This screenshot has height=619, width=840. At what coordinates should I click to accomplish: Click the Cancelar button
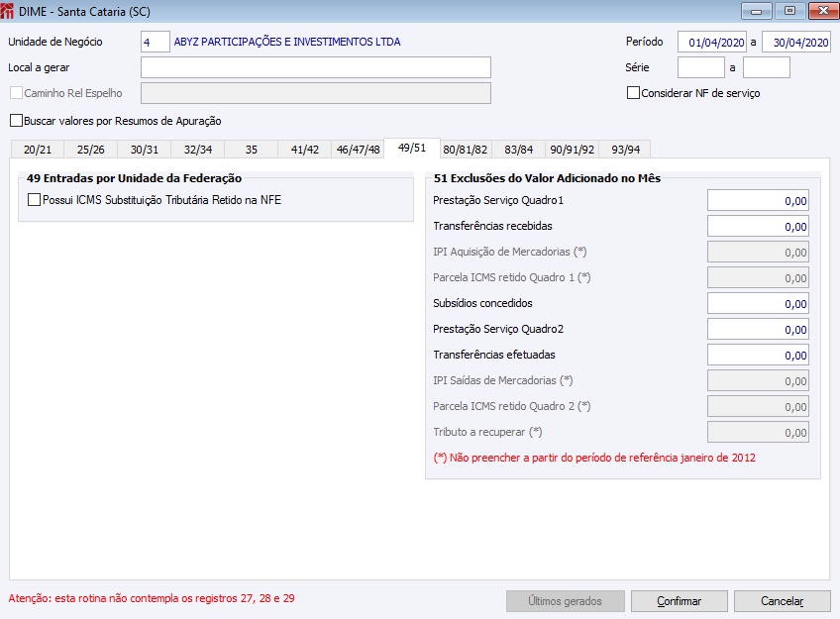coord(783,601)
